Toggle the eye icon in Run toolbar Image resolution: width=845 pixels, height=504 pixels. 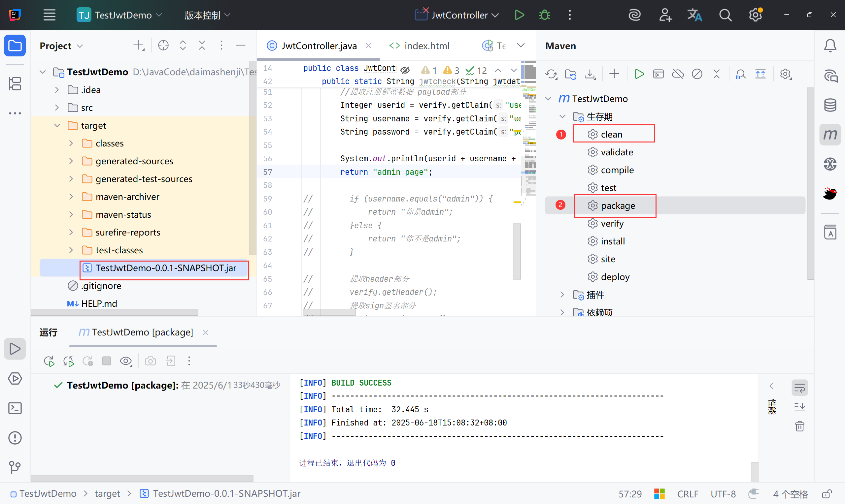pos(126,361)
